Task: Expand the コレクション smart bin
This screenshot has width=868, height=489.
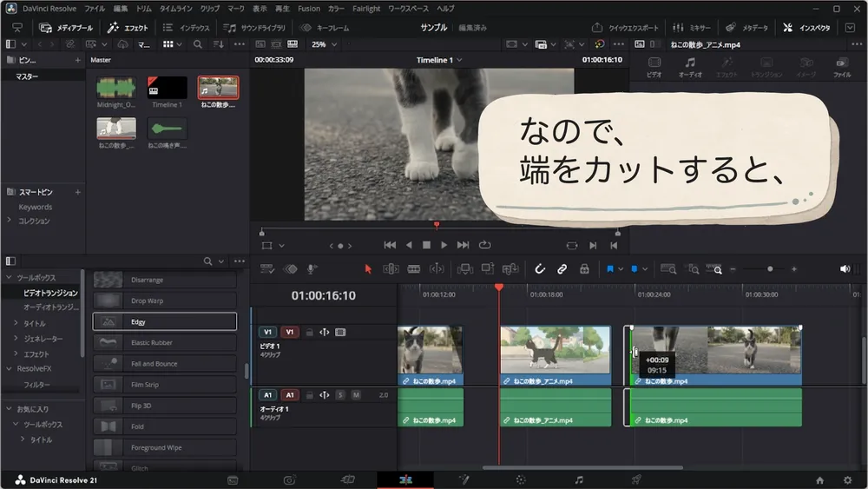Action: (10, 221)
